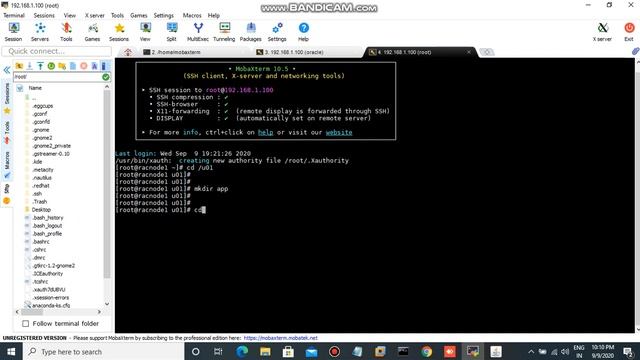Open the Sessions menu in menu bar

coord(44,15)
